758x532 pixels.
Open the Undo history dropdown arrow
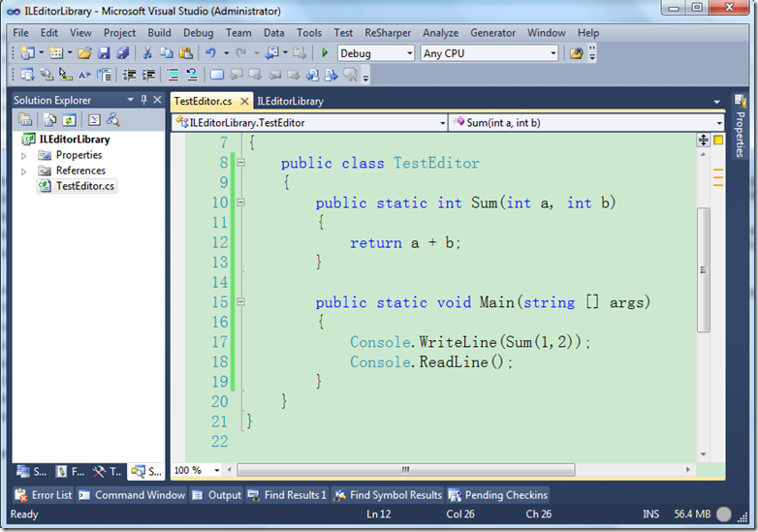coord(226,53)
